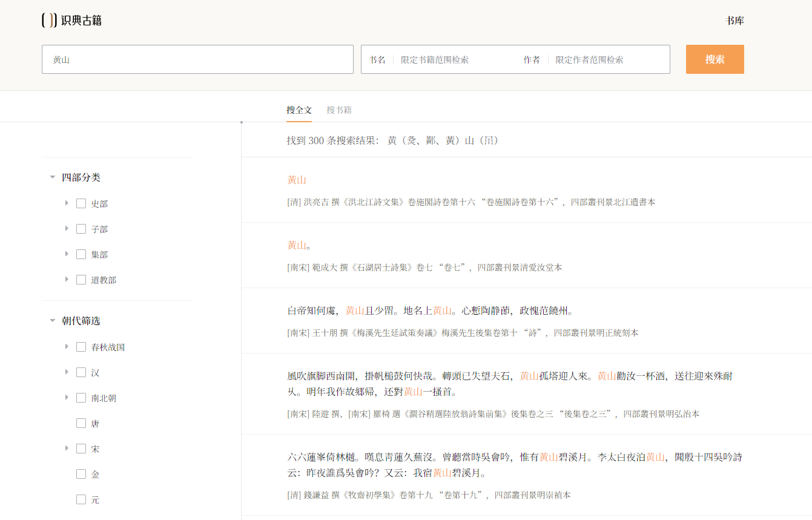This screenshot has width=812, height=520.
Task: Check the 集部 checkbox
Action: (x=81, y=254)
